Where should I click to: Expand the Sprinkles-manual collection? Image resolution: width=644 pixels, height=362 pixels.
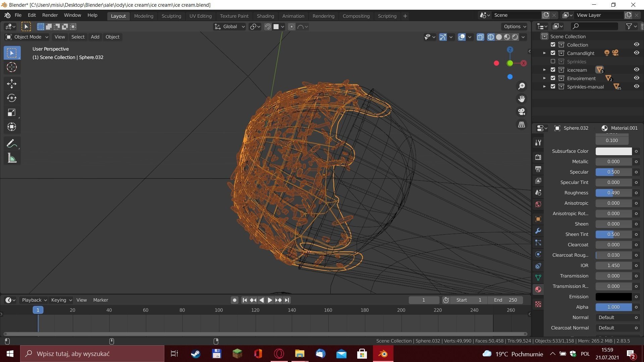(x=544, y=87)
